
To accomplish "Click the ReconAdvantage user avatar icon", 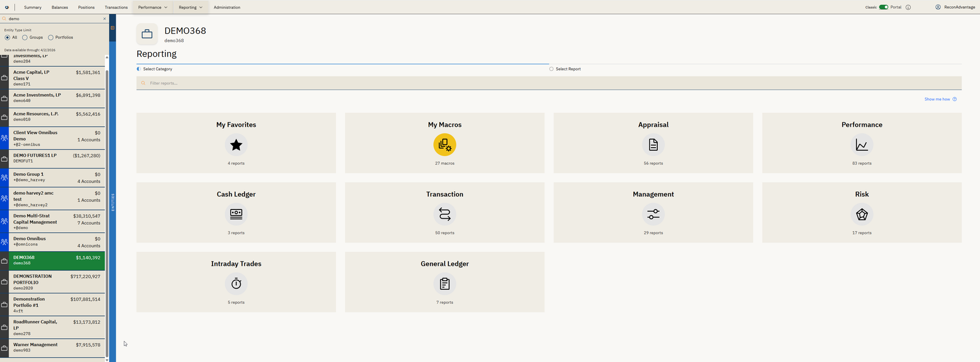I will (x=938, y=7).
